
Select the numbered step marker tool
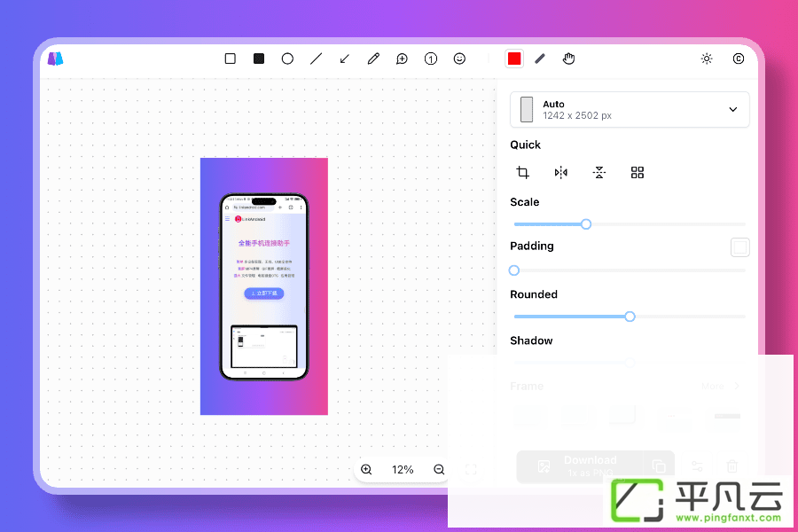[431, 59]
